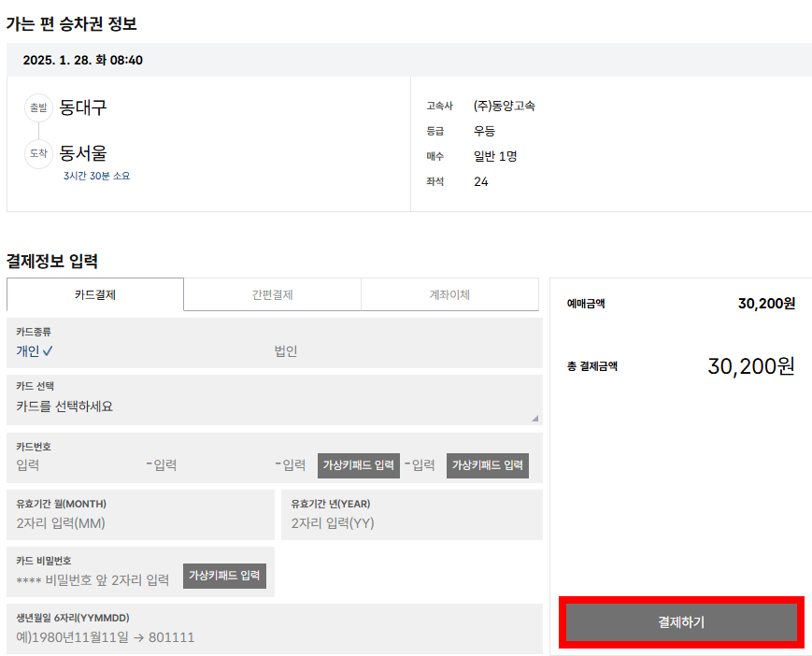This screenshot has width=812, height=656.
Task: Click the bus company (주)동양고속
Action: tap(505, 106)
